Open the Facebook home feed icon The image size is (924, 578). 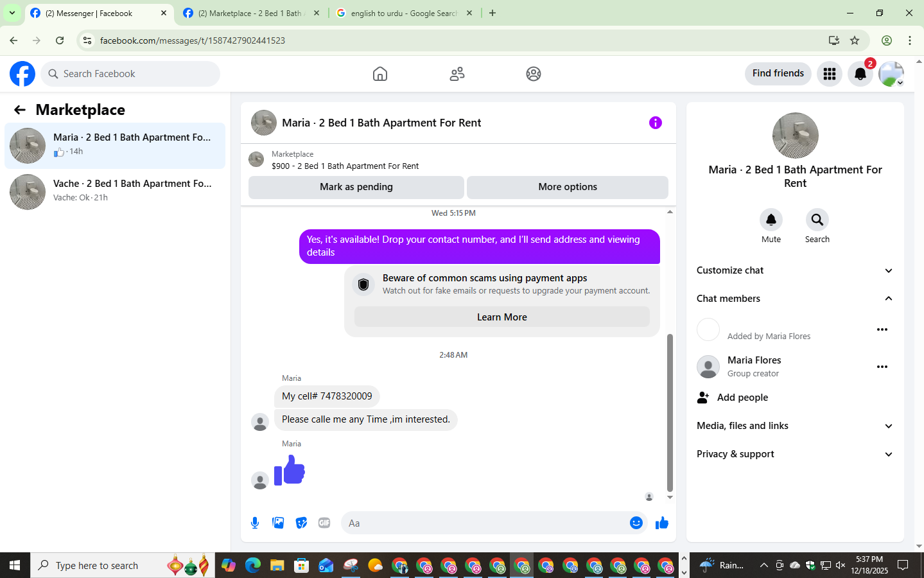pos(380,74)
